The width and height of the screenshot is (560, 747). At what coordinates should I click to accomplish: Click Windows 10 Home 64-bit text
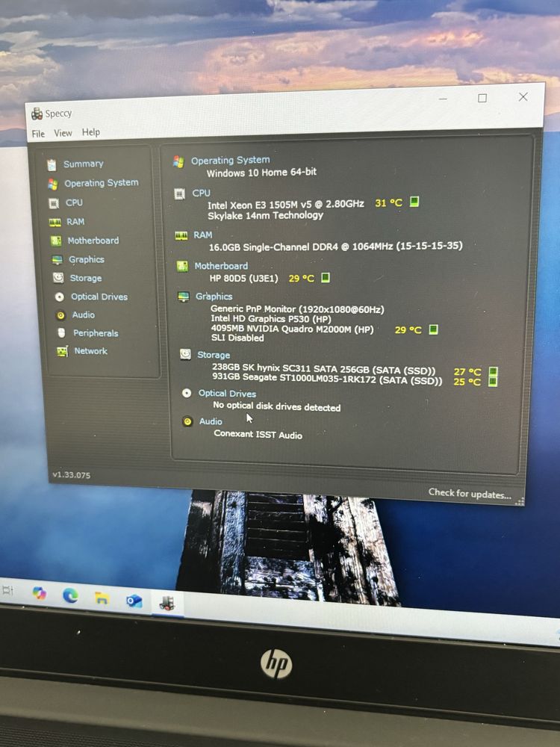tap(261, 173)
